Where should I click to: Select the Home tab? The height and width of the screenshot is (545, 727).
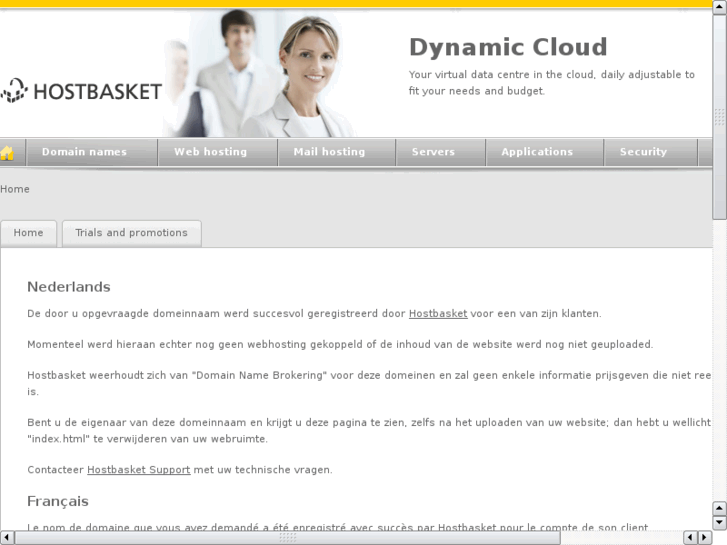28,233
